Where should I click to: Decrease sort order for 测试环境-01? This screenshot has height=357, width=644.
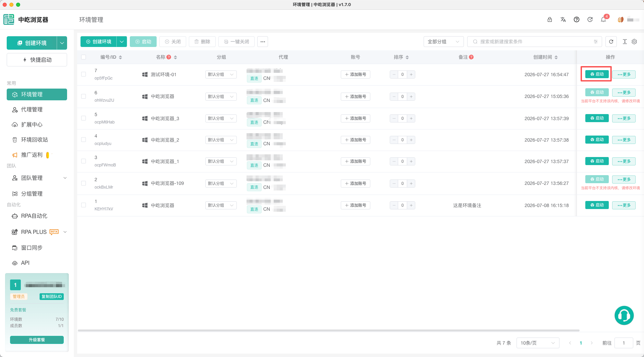[394, 74]
